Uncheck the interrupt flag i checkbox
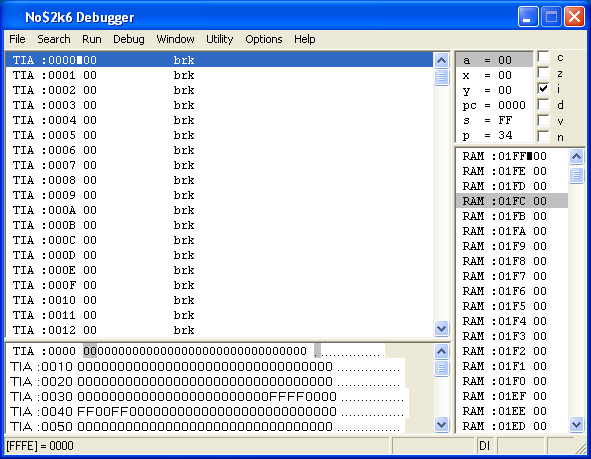 click(543, 89)
